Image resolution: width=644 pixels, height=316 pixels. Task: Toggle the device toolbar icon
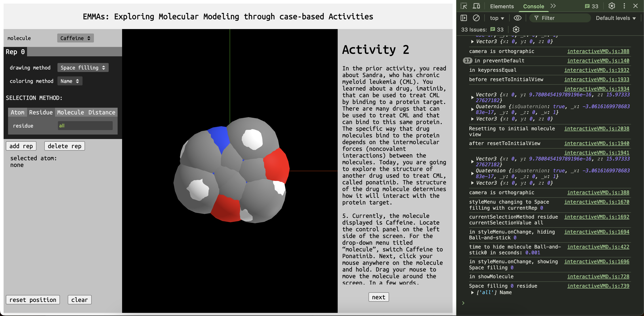[476, 6]
